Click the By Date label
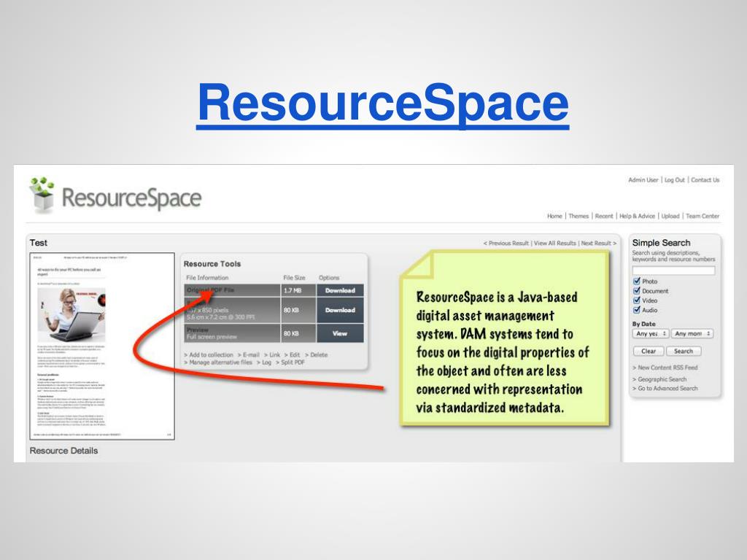747x560 pixels. (643, 324)
